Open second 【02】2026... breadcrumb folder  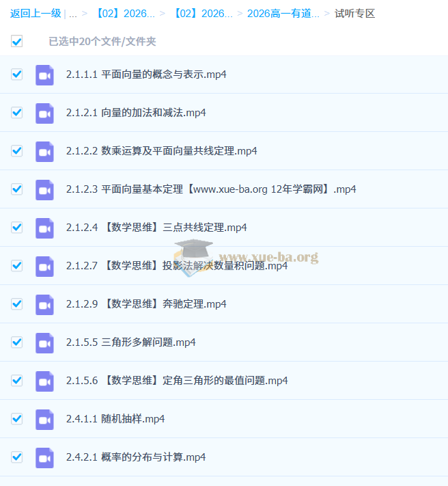[x=202, y=14]
